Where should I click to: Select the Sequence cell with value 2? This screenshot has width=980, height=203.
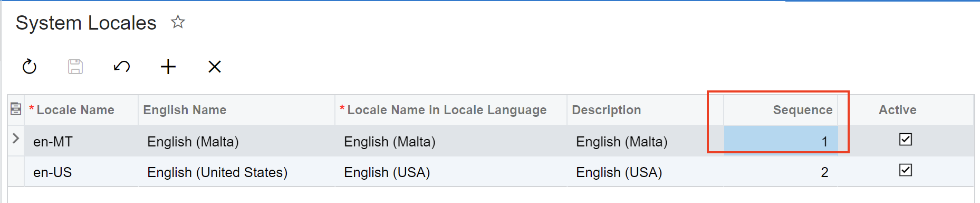pyautogui.click(x=781, y=172)
